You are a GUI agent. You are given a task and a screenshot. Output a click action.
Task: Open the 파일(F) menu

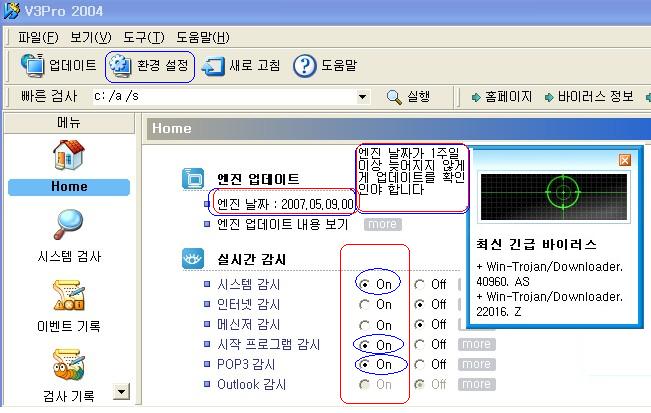[x=38, y=38]
